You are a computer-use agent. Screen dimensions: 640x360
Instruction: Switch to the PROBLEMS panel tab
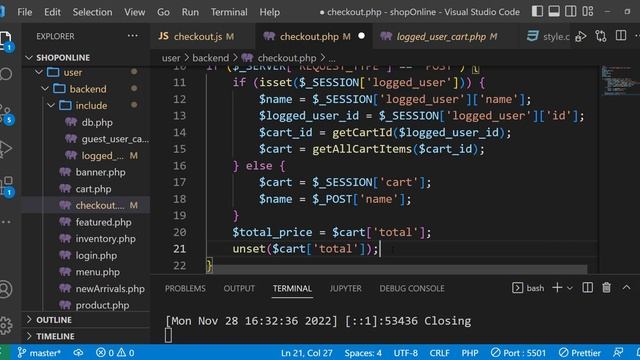point(185,289)
